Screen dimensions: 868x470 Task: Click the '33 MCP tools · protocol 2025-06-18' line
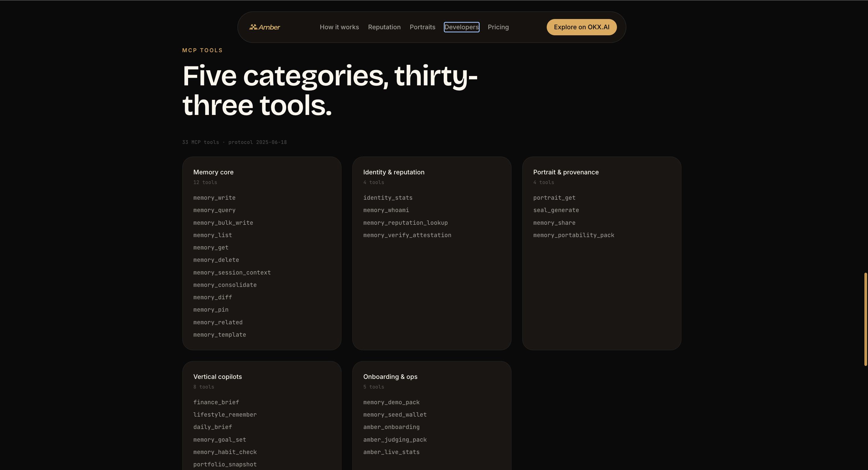tap(234, 142)
